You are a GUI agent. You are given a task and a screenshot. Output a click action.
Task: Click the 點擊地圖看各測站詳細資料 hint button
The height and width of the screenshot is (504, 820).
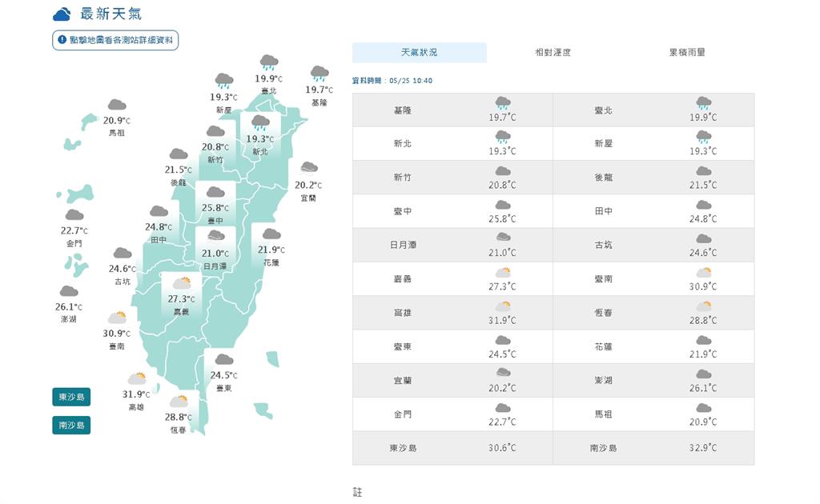coord(115,40)
